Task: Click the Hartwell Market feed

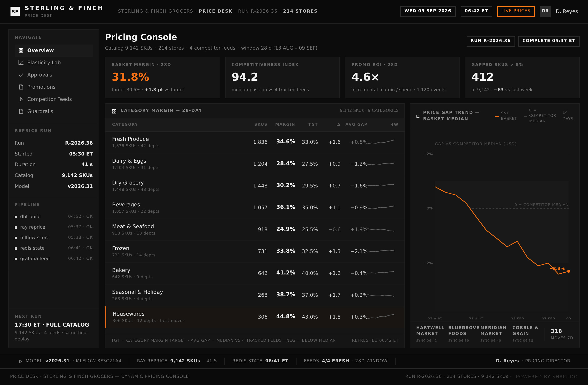Action: point(430,334)
